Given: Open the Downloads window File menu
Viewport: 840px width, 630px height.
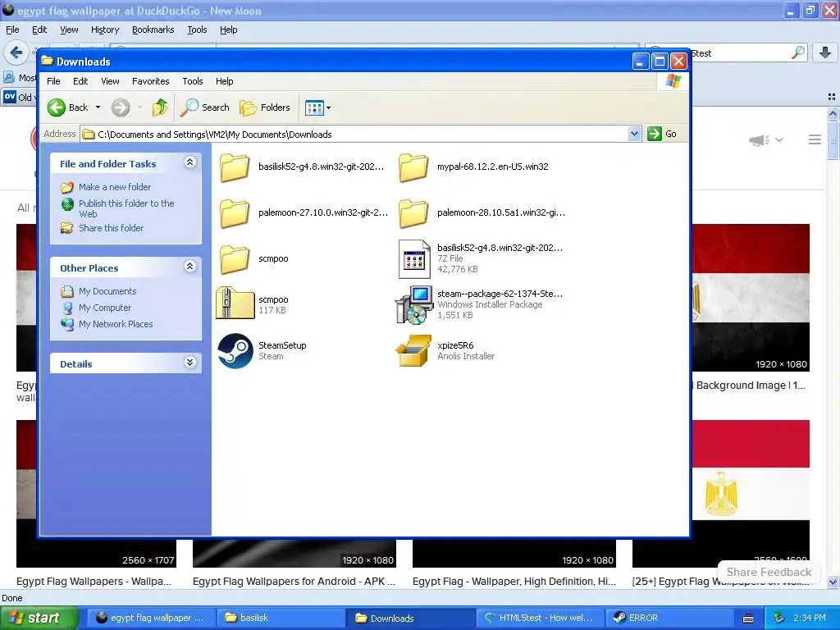Looking at the screenshot, I should click(x=53, y=81).
